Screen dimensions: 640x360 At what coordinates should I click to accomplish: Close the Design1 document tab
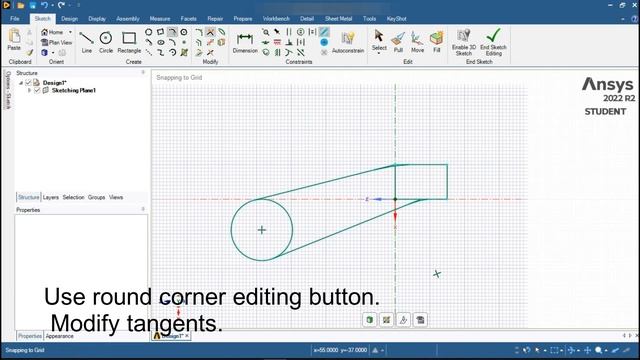187,336
